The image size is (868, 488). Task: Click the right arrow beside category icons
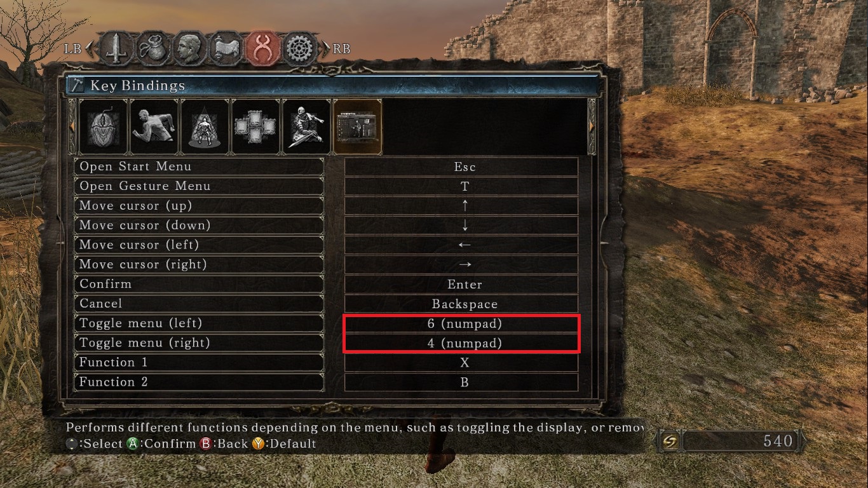coord(592,126)
